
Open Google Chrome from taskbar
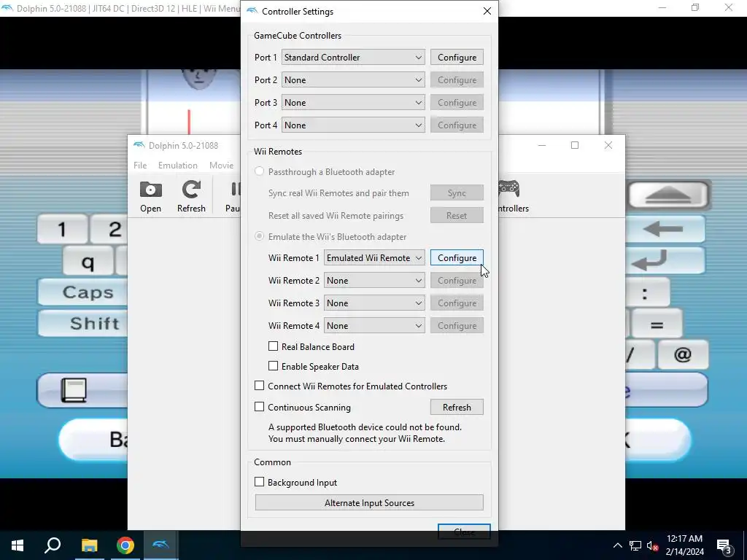point(125,545)
